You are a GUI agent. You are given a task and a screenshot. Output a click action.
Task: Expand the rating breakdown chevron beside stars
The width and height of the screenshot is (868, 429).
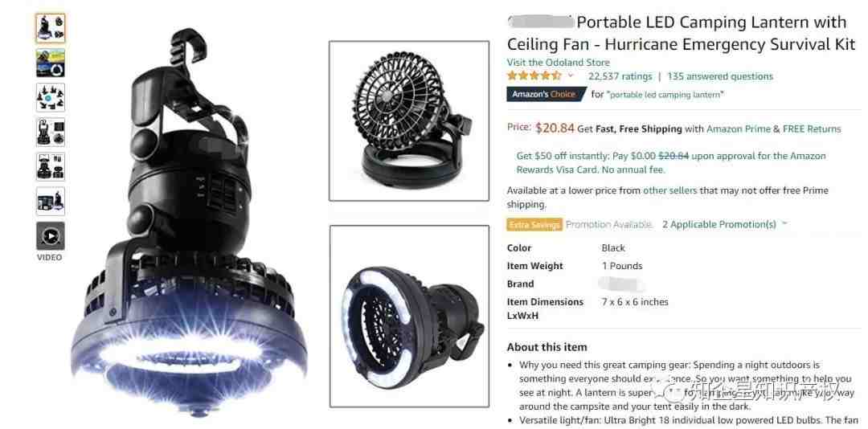point(571,76)
